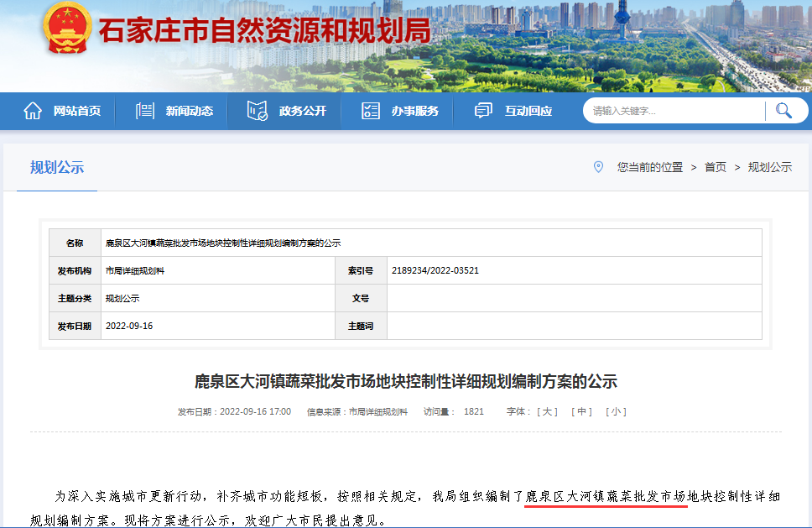Click the news icon beside 新闻动态

pyautogui.click(x=145, y=111)
